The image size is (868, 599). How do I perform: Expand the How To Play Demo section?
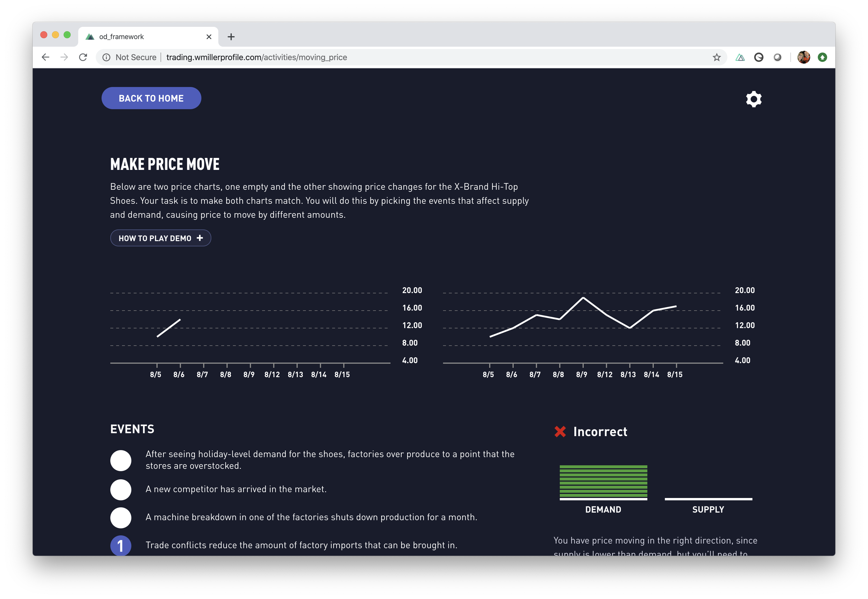pyautogui.click(x=161, y=238)
